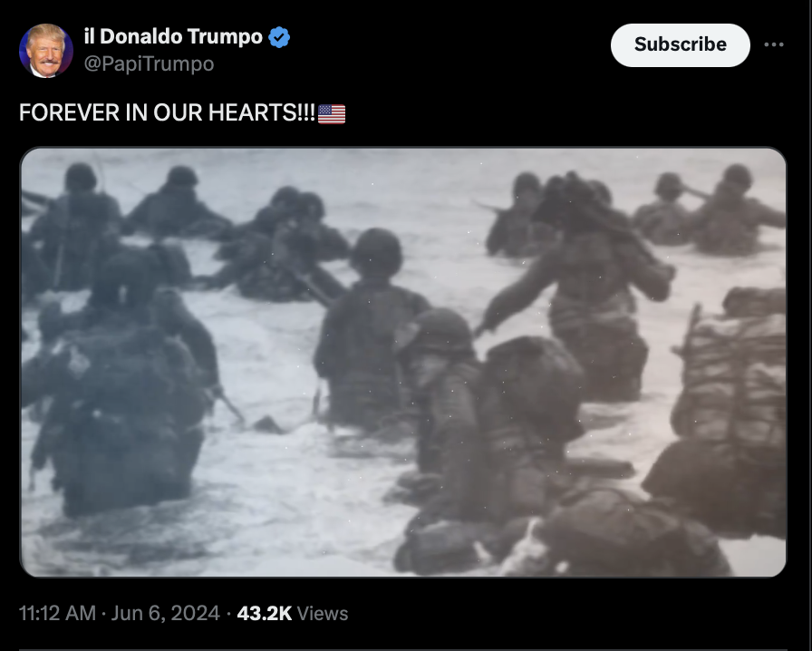Open the il Donaldo Trumpo display name link
This screenshot has width=812, height=651.
tap(173, 36)
